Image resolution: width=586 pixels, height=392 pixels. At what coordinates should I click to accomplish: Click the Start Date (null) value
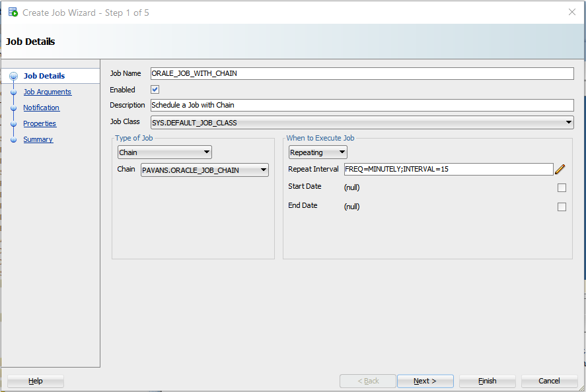point(351,187)
